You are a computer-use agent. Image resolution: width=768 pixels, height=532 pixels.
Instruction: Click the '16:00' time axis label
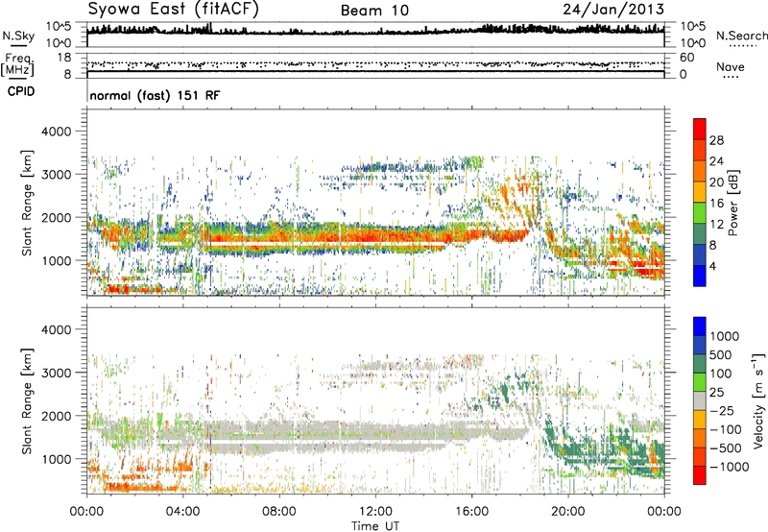[471, 512]
